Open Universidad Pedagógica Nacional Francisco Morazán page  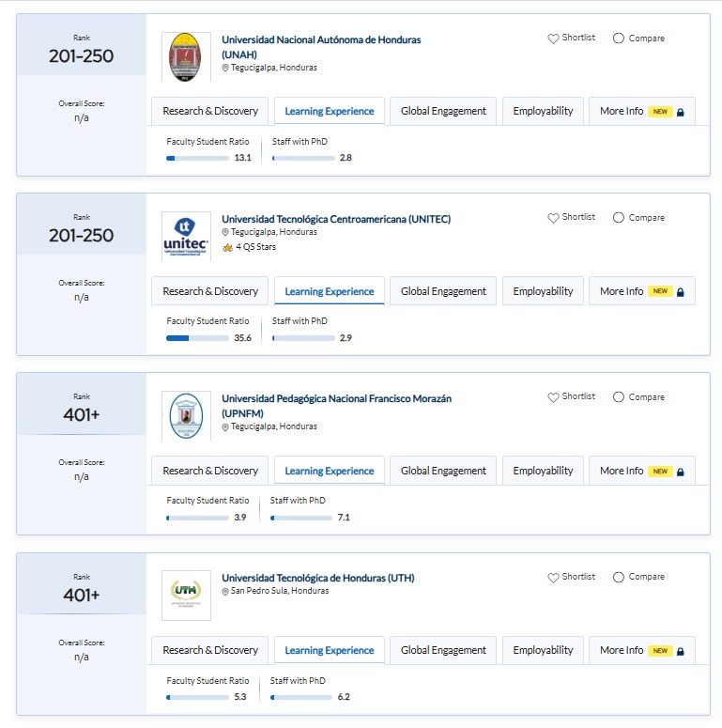click(x=336, y=398)
